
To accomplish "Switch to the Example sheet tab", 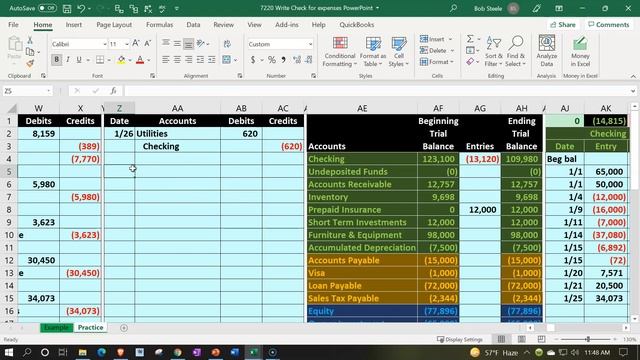I will pyautogui.click(x=56, y=328).
